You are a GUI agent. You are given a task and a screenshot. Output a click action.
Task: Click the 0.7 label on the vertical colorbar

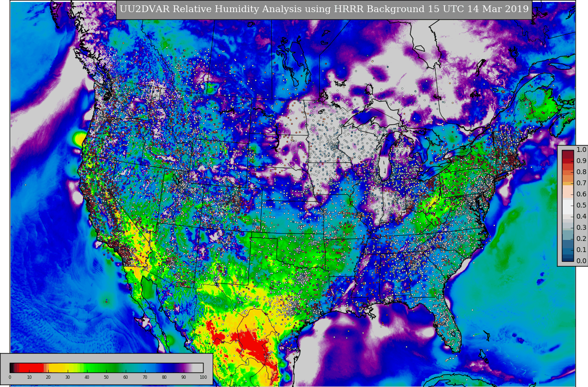(x=581, y=183)
